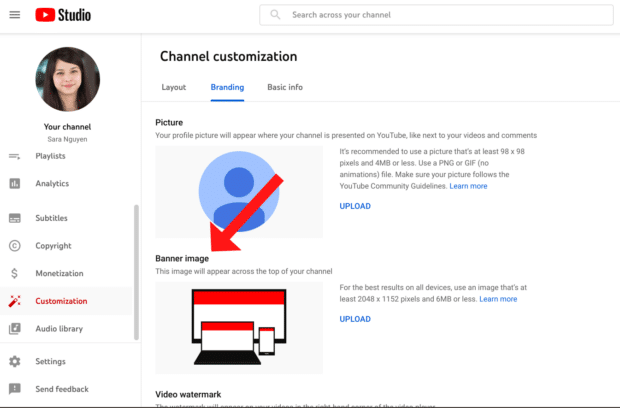Switch to the Layout tab
Viewport: 620px width, 408px height.
(x=174, y=87)
